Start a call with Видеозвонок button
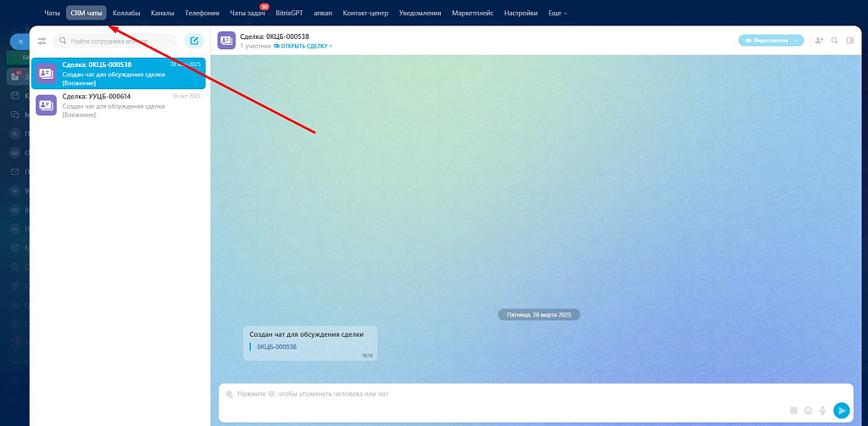 click(765, 40)
